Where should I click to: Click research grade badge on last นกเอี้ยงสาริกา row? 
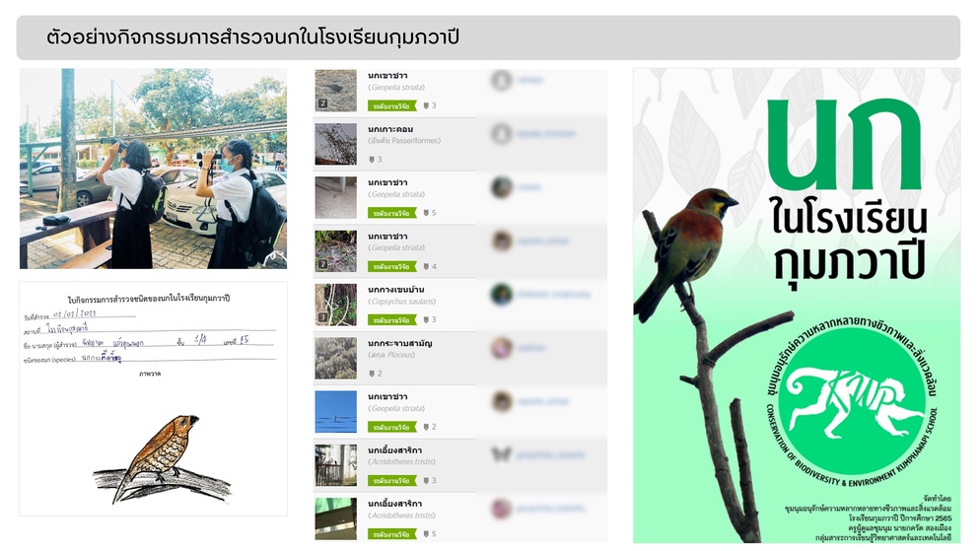[x=391, y=534]
